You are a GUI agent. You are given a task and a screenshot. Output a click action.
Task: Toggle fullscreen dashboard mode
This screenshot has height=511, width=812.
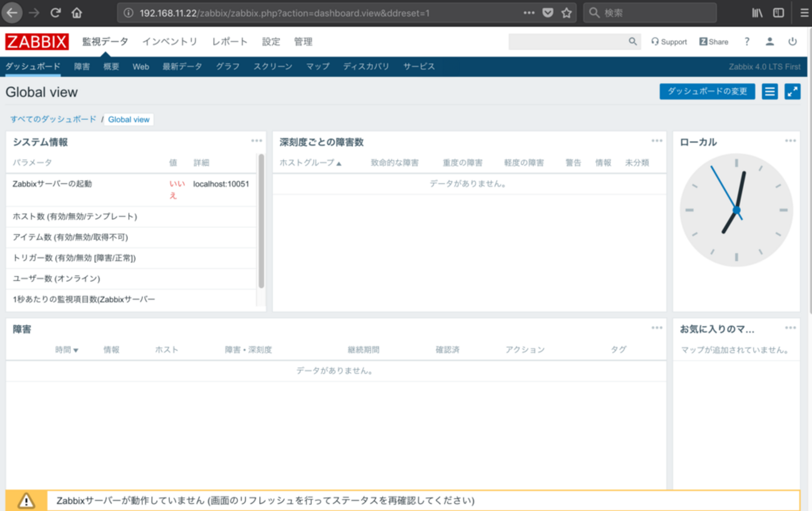tap(792, 92)
